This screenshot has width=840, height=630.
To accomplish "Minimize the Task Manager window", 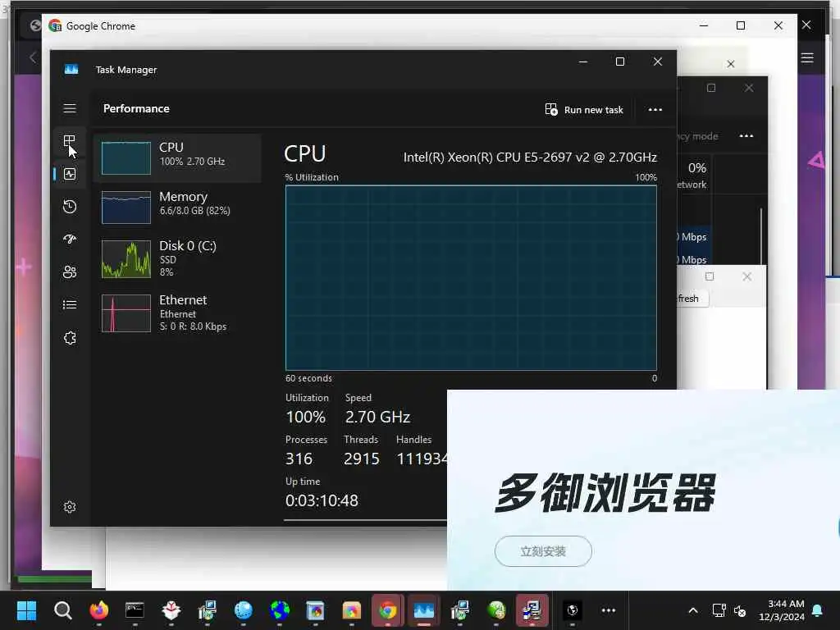I will click(x=583, y=62).
